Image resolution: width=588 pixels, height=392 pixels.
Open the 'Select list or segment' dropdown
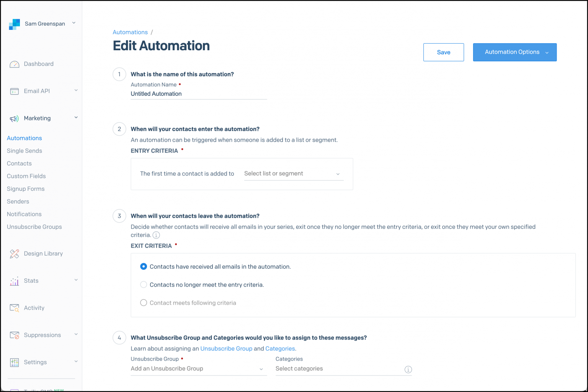pyautogui.click(x=293, y=174)
